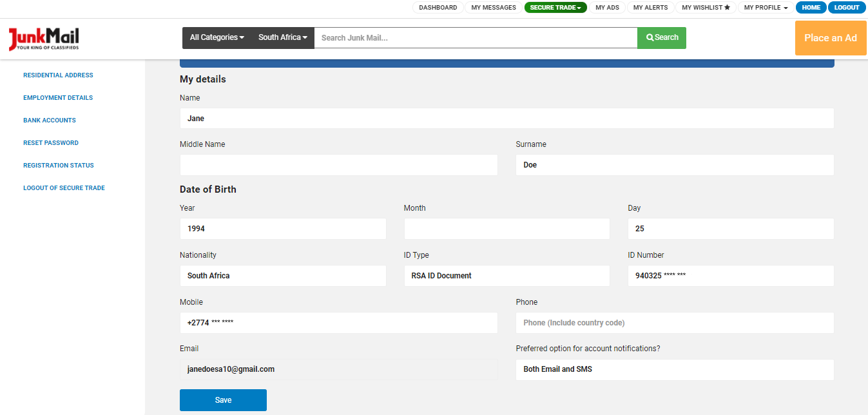
Task: Open MY ALERTS
Action: point(650,7)
